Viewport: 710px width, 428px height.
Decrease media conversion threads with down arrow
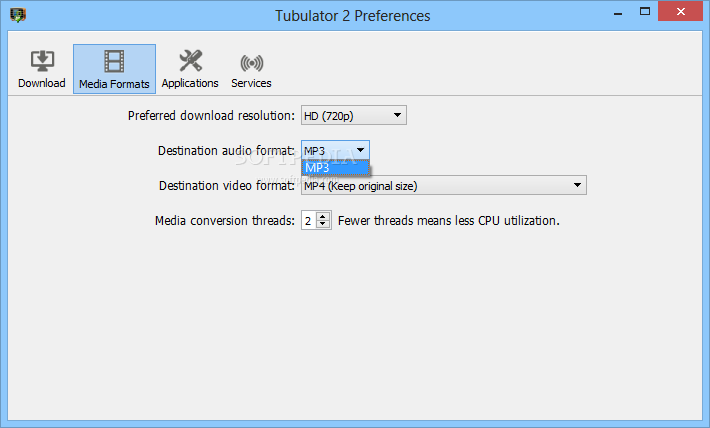[x=323, y=224]
